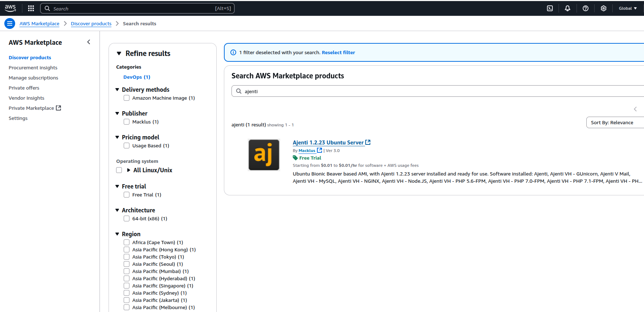Viewport: 644px width, 312px height.
Task: Open Settings in the sidebar
Action: click(18, 118)
